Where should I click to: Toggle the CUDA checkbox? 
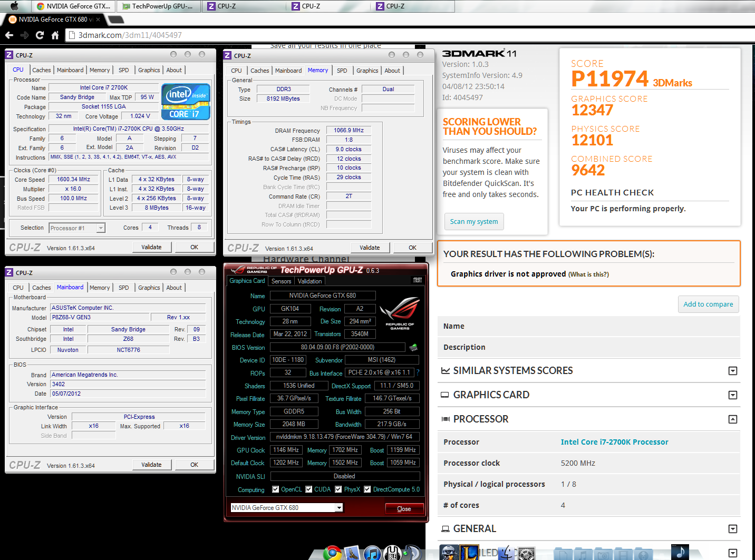309,489
